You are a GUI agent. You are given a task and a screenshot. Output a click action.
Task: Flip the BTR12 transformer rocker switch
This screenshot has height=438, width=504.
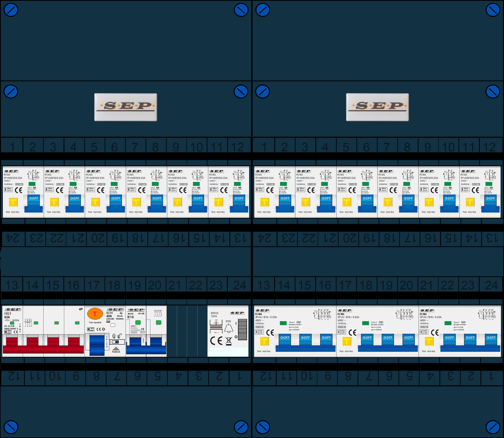pyautogui.click(x=242, y=329)
